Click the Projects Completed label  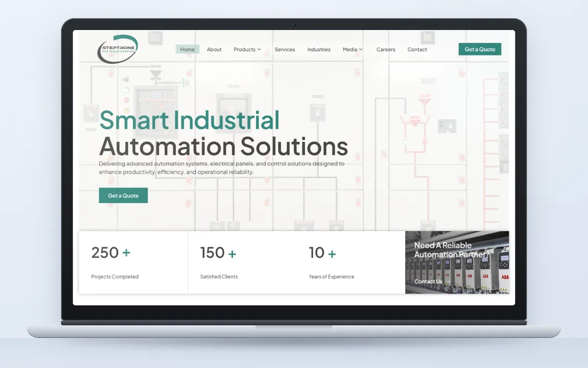click(x=115, y=277)
